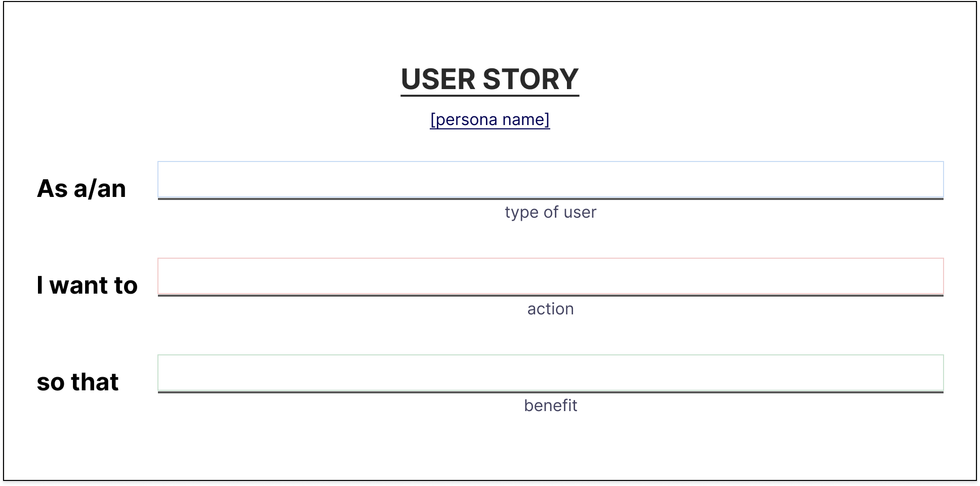Focus the red-bordered action input box
This screenshot has height=486, width=980.
tap(551, 276)
